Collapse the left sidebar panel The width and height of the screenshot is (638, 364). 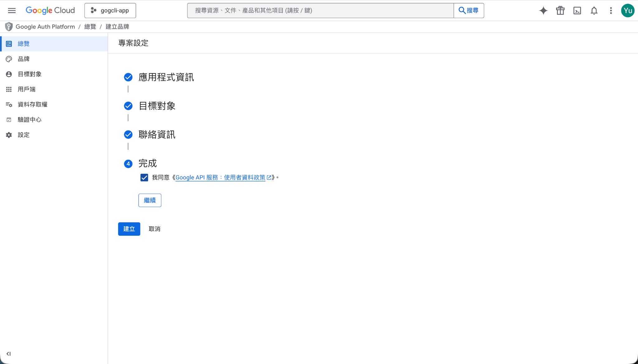coord(8,354)
